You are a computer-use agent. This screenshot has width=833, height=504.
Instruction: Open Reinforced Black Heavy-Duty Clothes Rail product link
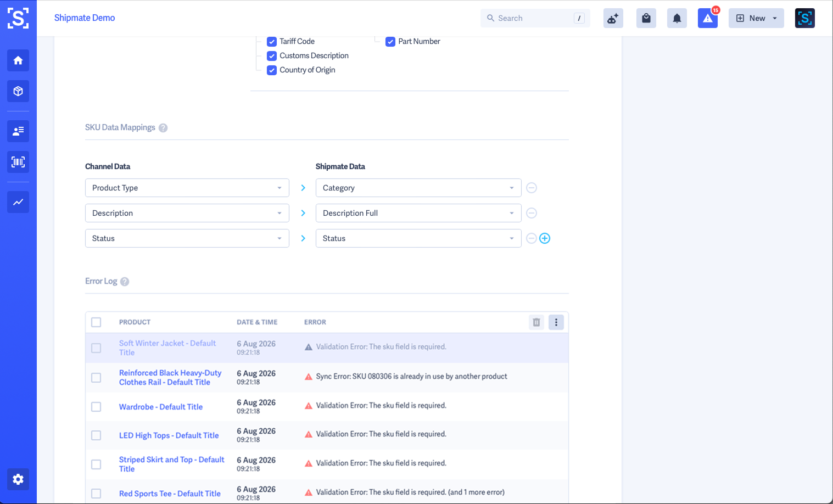[170, 378]
